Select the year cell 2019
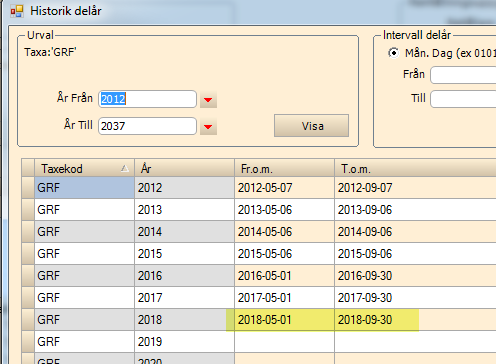This screenshot has width=496, height=364. pyautogui.click(x=184, y=342)
